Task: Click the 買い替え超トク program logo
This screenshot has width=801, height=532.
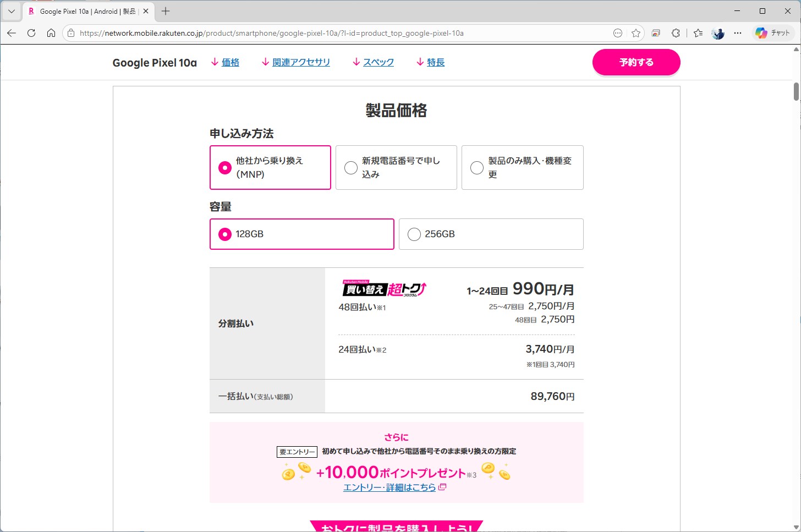Action: pyautogui.click(x=384, y=288)
